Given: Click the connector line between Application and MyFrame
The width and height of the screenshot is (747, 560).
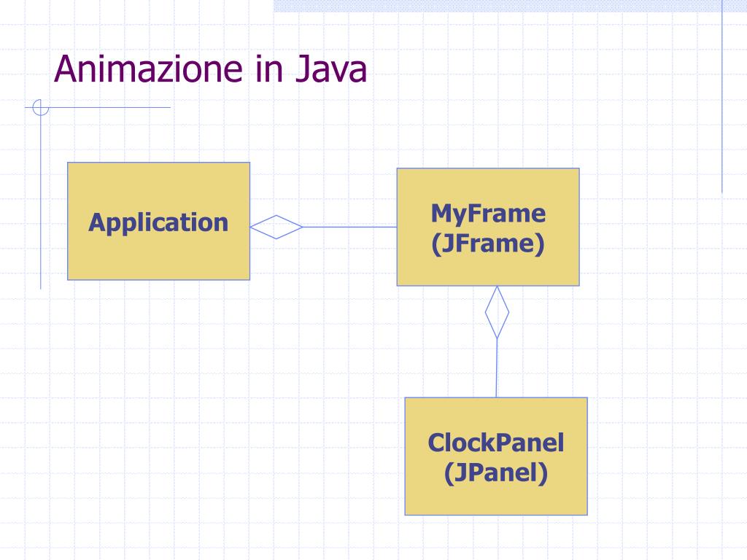Looking at the screenshot, I should pyautogui.click(x=349, y=227).
